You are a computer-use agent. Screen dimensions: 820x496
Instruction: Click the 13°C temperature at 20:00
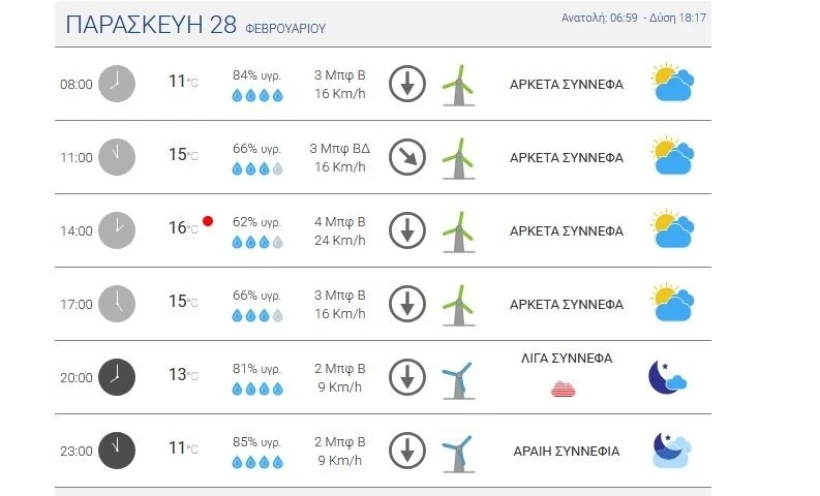tap(183, 375)
